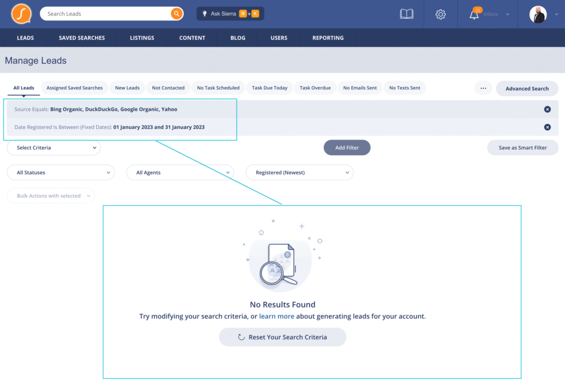
Task: Remove the Date Registered filter
Action: coord(547,127)
